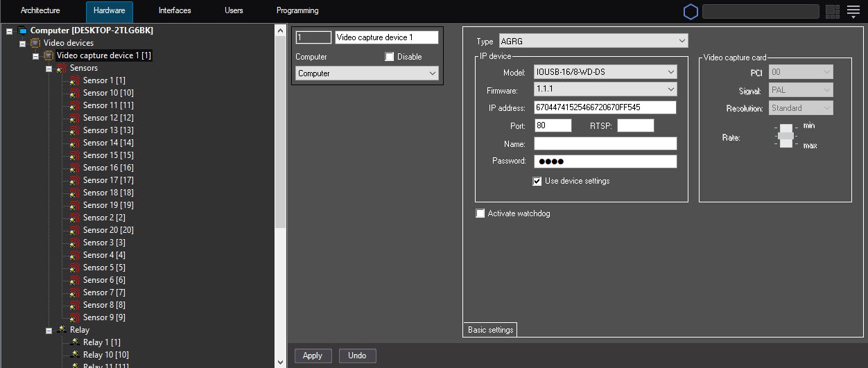The width and height of the screenshot is (868, 368).
Task: Select Sensor 3 [3] in the tree
Action: [x=104, y=243]
